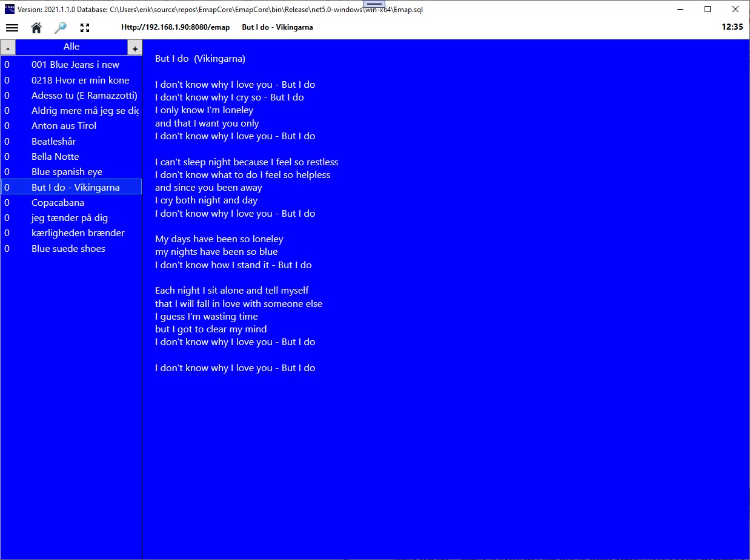The image size is (750, 560).
Task: Click lyric line I cry both night and day
Action: (x=206, y=200)
